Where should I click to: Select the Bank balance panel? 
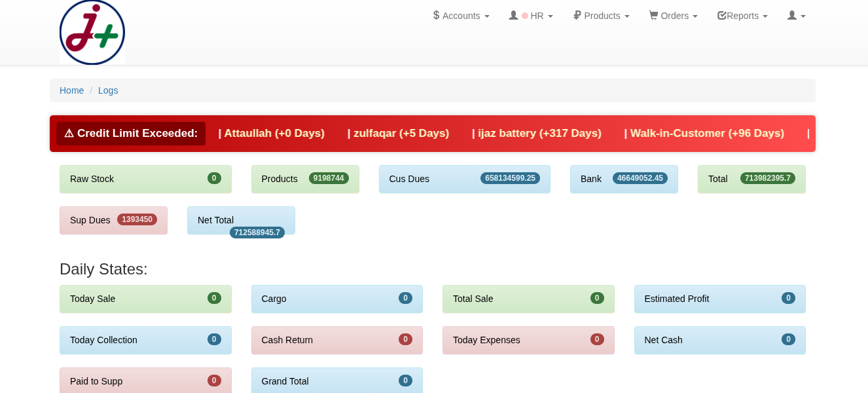[623, 179]
